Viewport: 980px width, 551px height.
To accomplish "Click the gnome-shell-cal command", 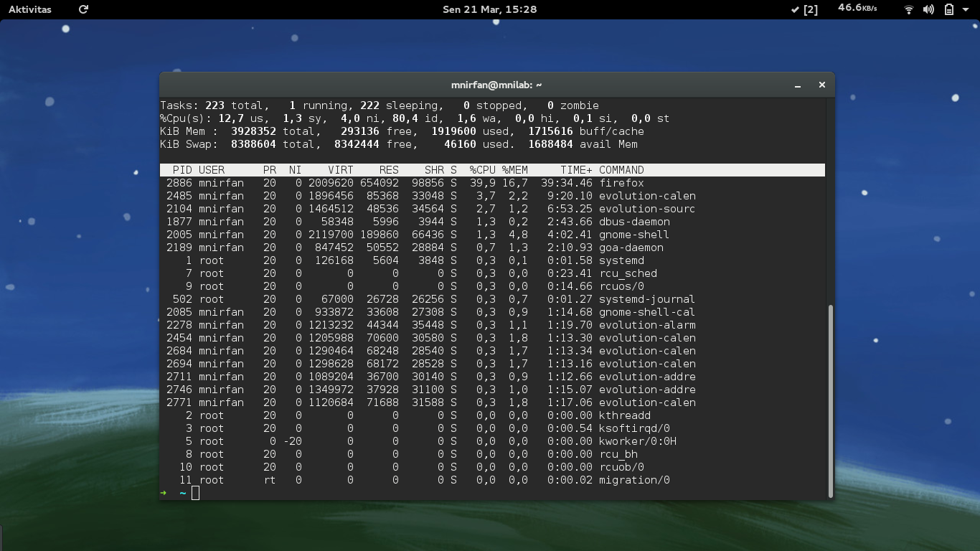I will coord(647,312).
